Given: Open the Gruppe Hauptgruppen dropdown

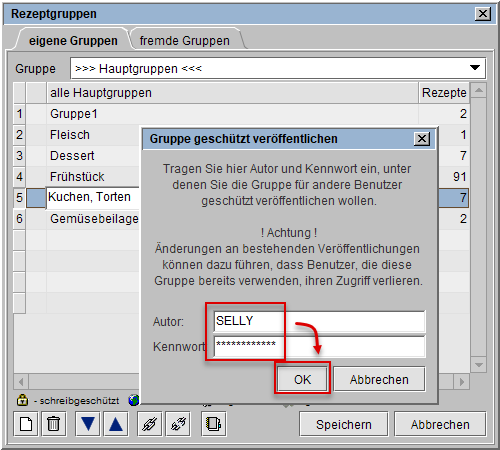Looking at the screenshot, I should [278, 68].
